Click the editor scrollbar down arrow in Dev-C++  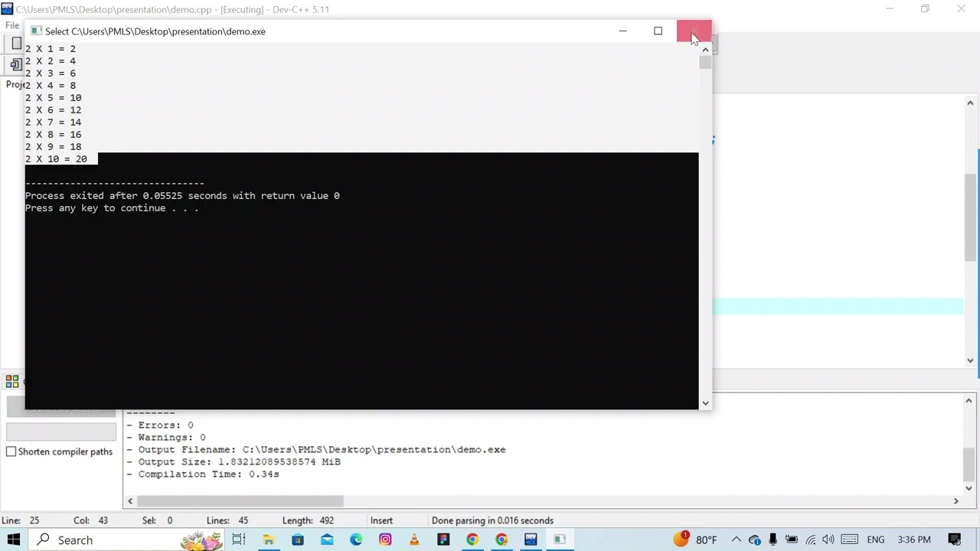pyautogui.click(x=970, y=360)
